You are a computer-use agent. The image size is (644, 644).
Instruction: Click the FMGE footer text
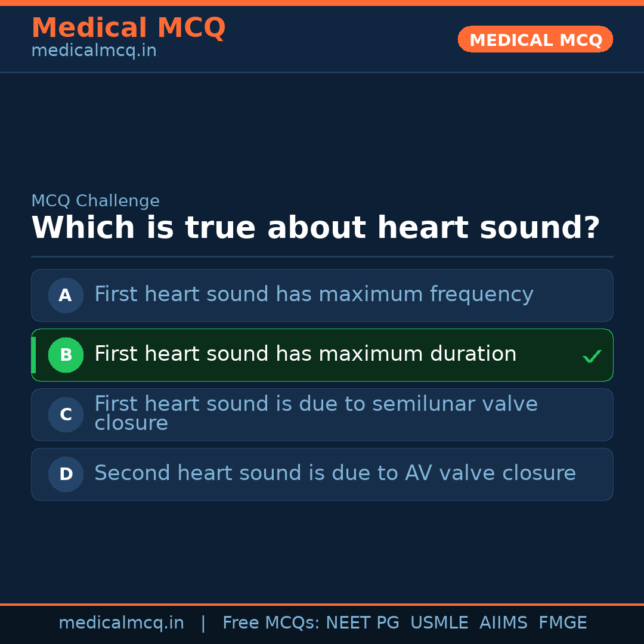coord(562,623)
